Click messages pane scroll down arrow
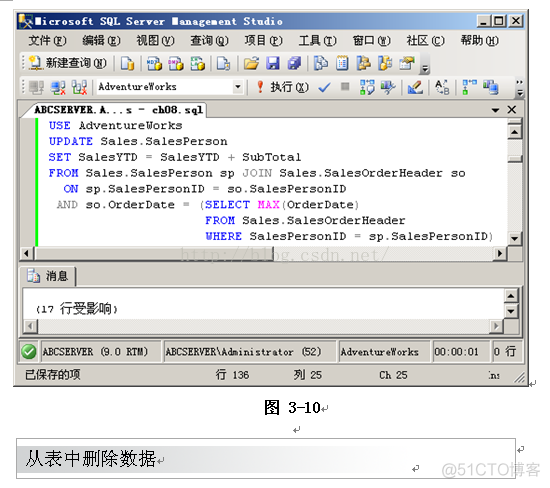Screen dimensions: 550x488 [511, 311]
